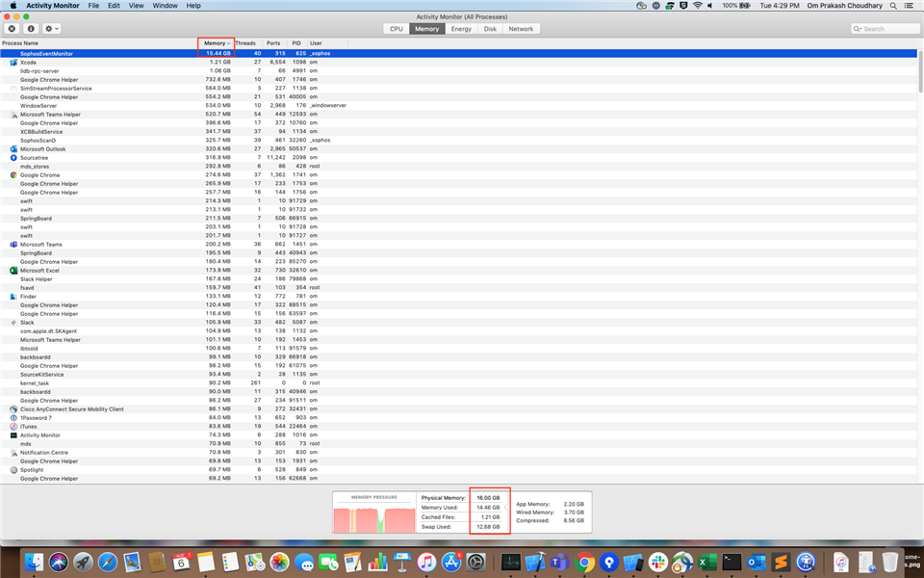924x578 pixels.
Task: Open Spotlight search in the menu bar
Action: tap(893, 6)
